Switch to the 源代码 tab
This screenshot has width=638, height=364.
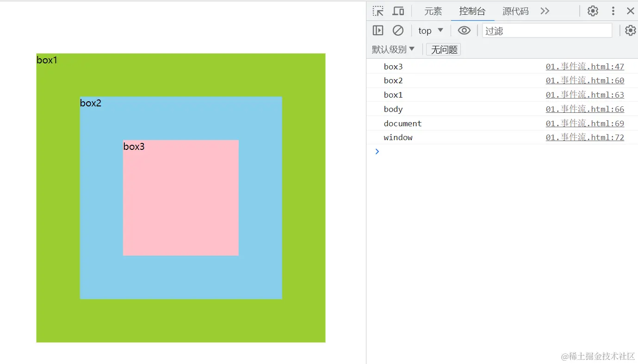pyautogui.click(x=515, y=11)
